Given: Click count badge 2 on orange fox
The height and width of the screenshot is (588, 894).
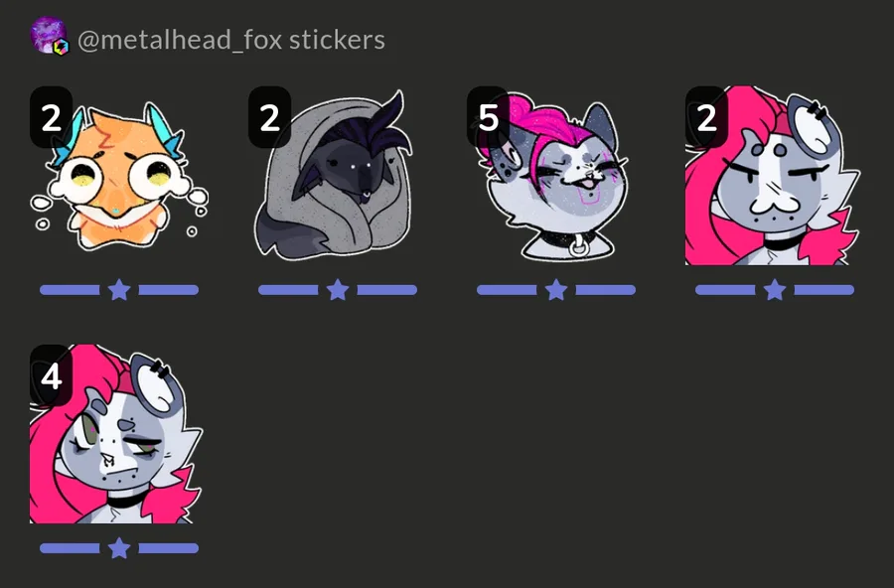Looking at the screenshot, I should coord(52,117).
